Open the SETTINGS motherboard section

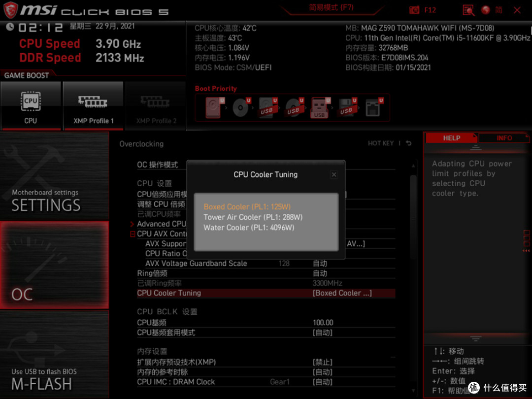[54, 176]
